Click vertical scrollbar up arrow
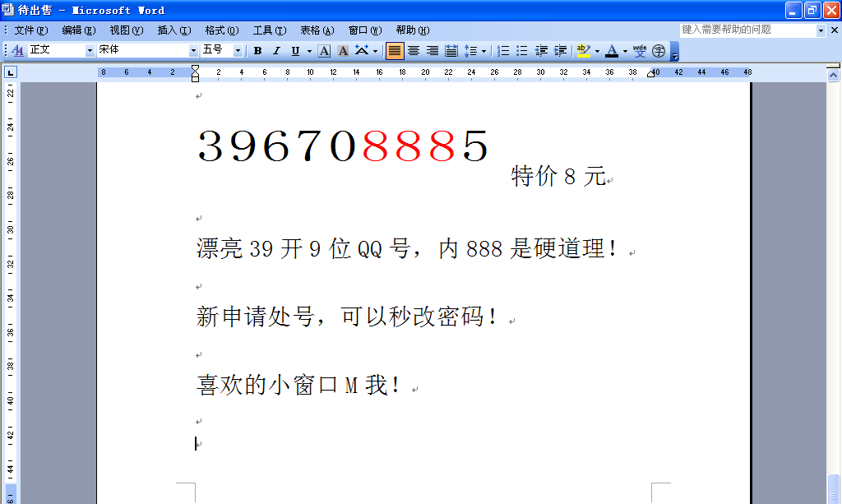Screen dimensions: 842x504 (x=834, y=76)
